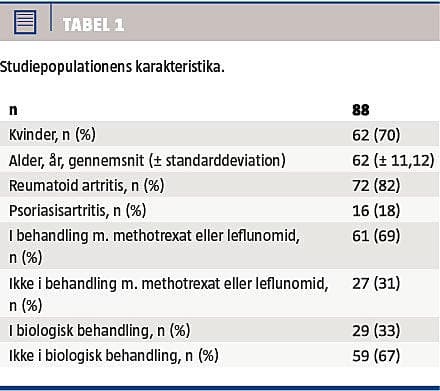Click the TABEL 1 heading
Screen dimensions: 440x391
coord(93,25)
